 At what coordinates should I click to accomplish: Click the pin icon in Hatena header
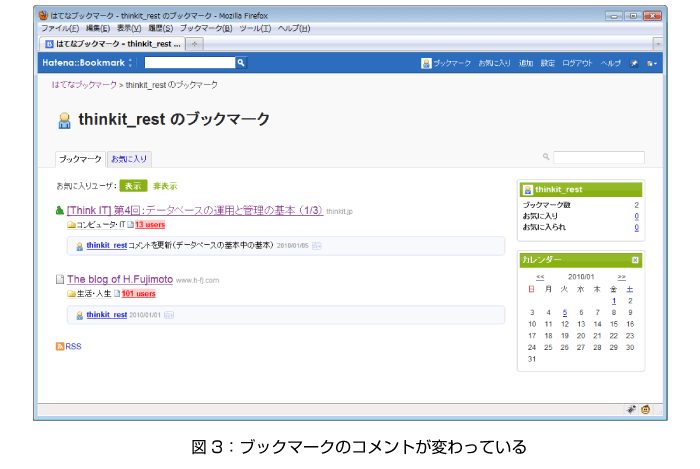point(634,63)
